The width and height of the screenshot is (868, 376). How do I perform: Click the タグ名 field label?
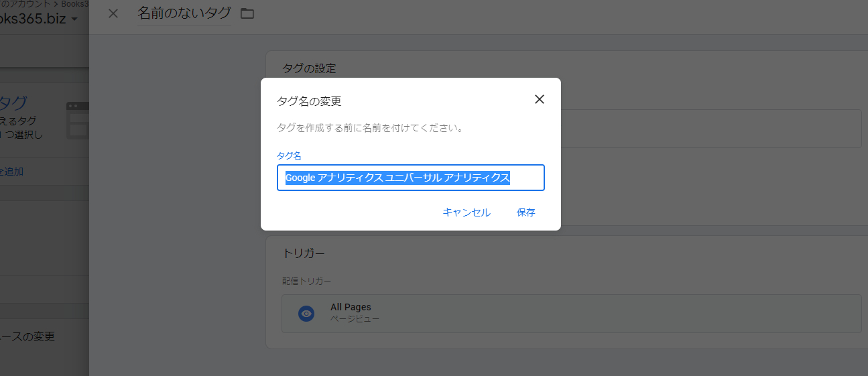point(289,155)
